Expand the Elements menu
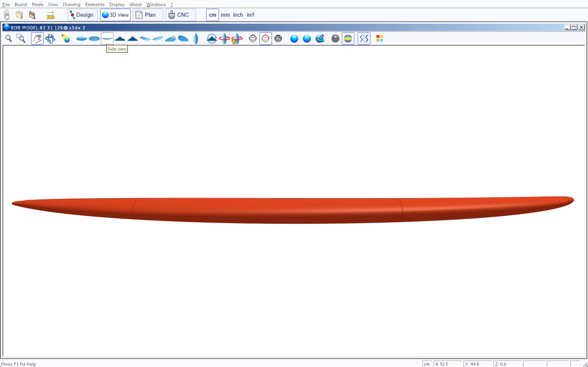Image resolution: width=588 pixels, height=367 pixels. pos(95,4)
